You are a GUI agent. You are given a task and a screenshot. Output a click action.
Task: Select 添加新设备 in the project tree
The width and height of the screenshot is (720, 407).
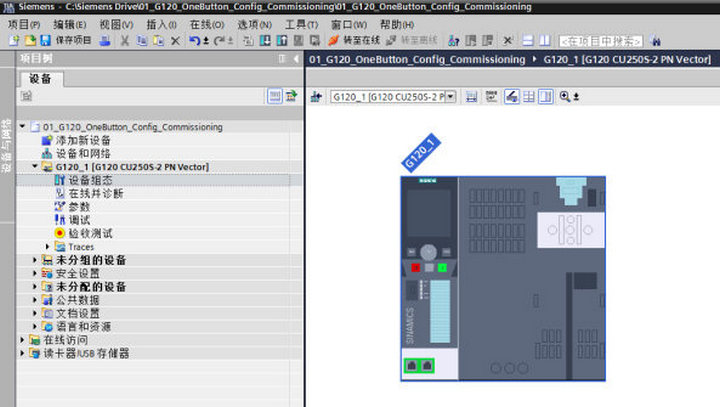(83, 140)
